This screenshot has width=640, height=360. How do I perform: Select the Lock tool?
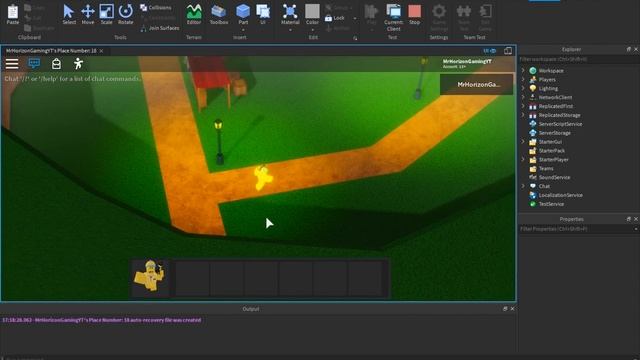pyautogui.click(x=335, y=18)
